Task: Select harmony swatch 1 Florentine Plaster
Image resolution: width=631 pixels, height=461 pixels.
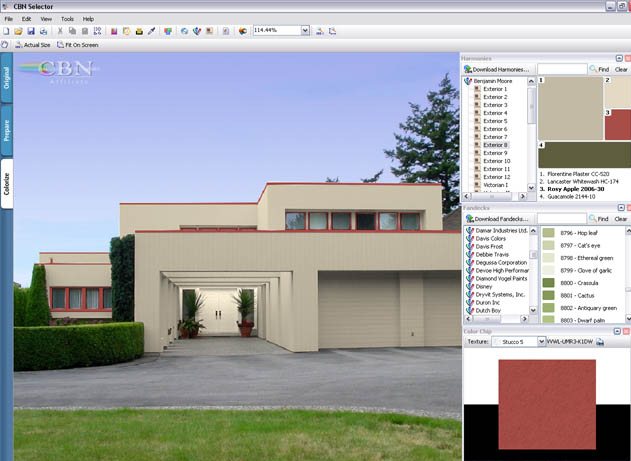Action: [x=571, y=108]
